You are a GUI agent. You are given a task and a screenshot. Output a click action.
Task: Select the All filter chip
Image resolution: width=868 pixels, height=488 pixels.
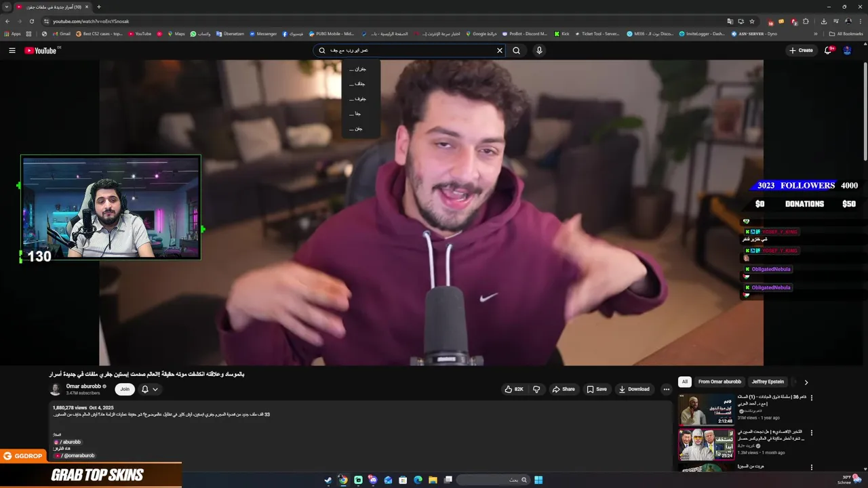685,382
